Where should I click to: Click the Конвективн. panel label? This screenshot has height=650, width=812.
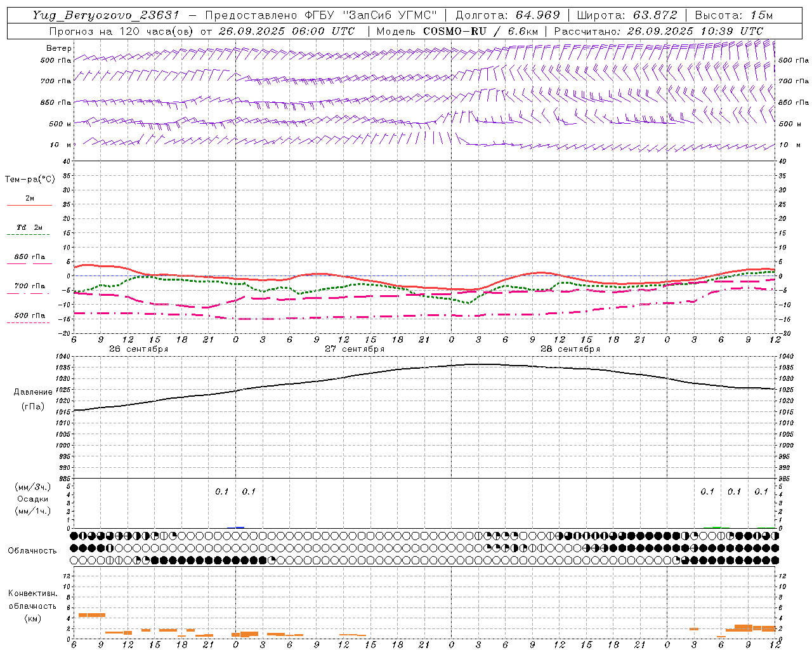click(x=33, y=594)
